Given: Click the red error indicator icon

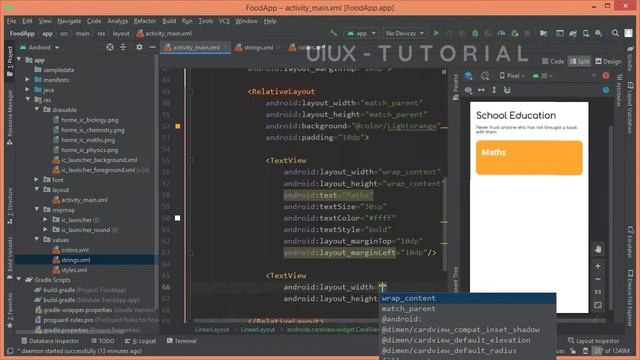Looking at the screenshot, I should 606,76.
